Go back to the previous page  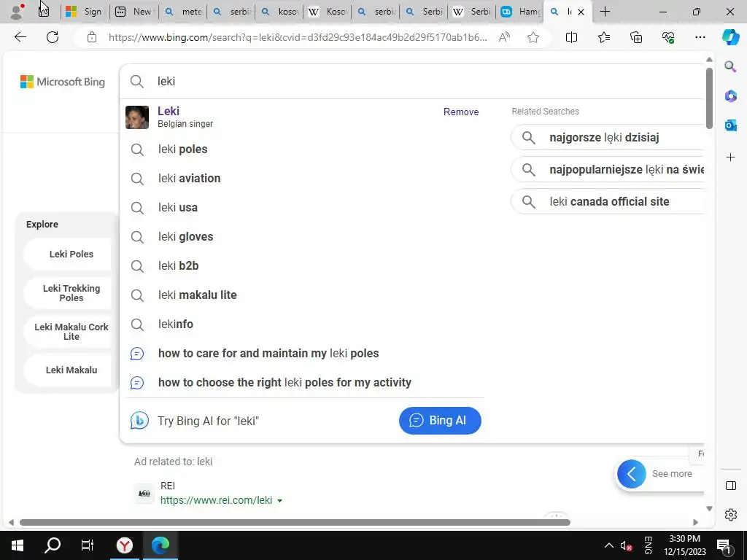(x=20, y=37)
